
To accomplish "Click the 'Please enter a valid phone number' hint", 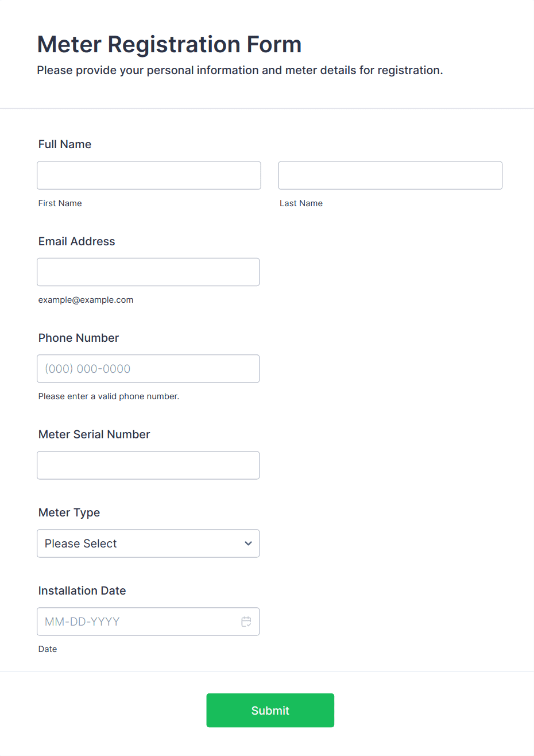I will [109, 396].
